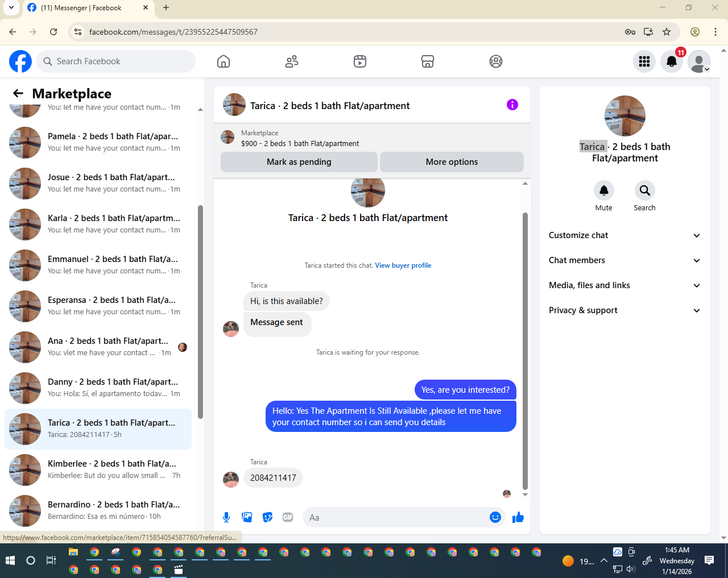Open the notifications bell with 11 badge
728x578 pixels.
click(672, 61)
